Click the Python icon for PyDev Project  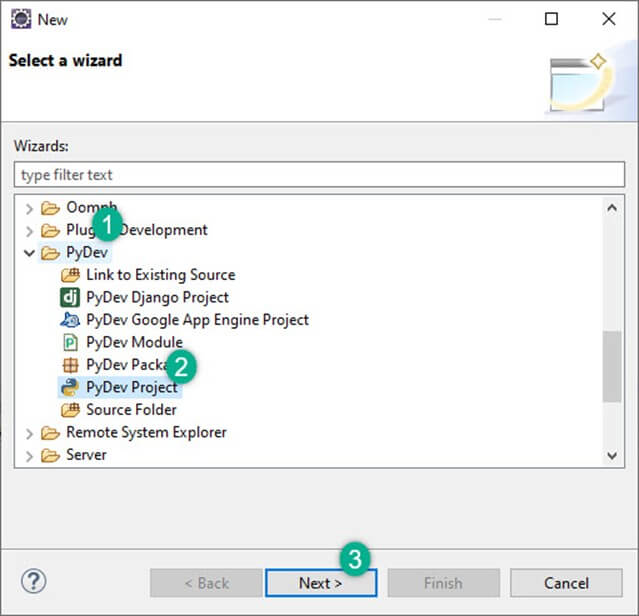70,387
